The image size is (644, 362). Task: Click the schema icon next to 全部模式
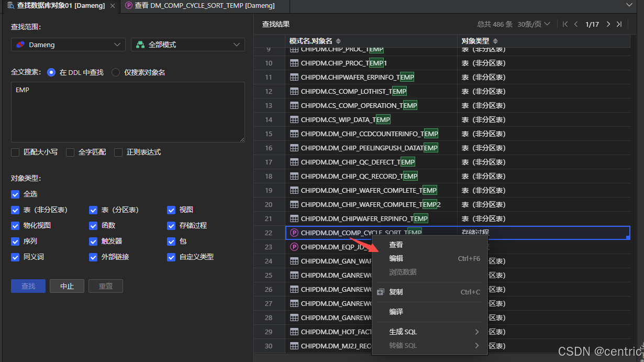pyautogui.click(x=140, y=45)
